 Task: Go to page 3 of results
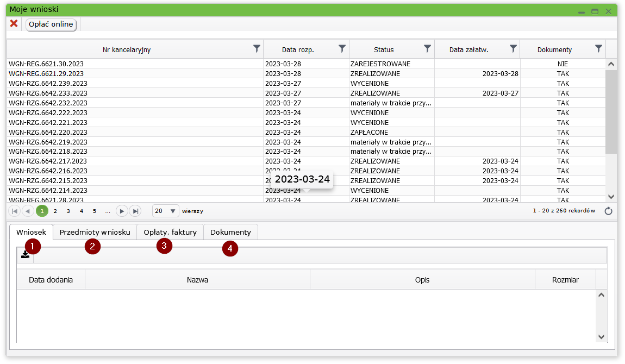[x=68, y=211]
